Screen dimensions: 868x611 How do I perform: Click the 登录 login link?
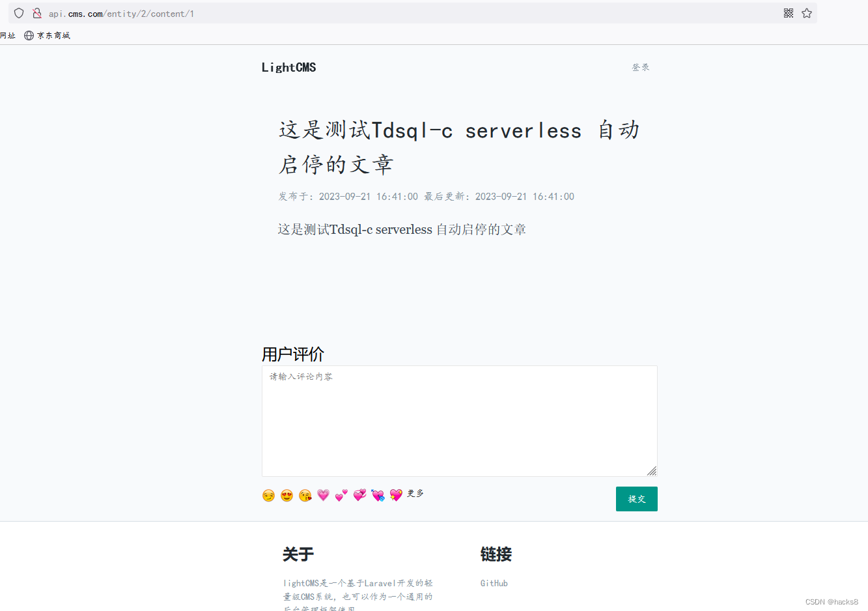tap(641, 67)
